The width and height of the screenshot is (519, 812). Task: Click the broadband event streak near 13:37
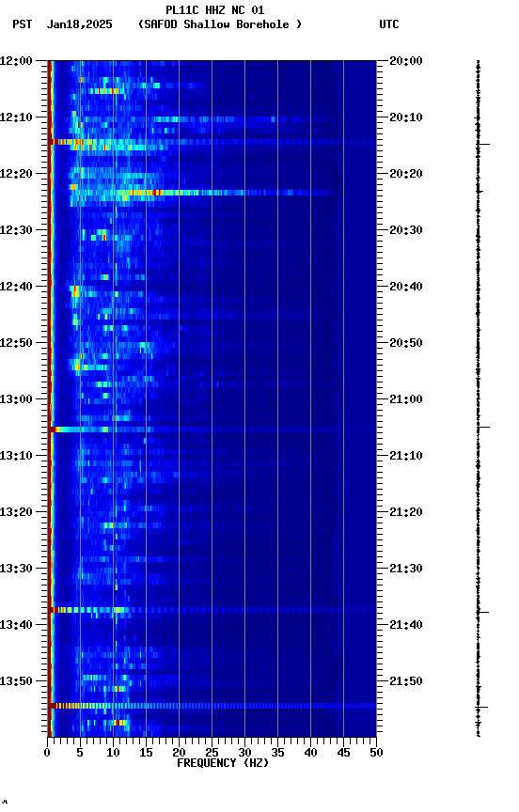click(x=212, y=611)
